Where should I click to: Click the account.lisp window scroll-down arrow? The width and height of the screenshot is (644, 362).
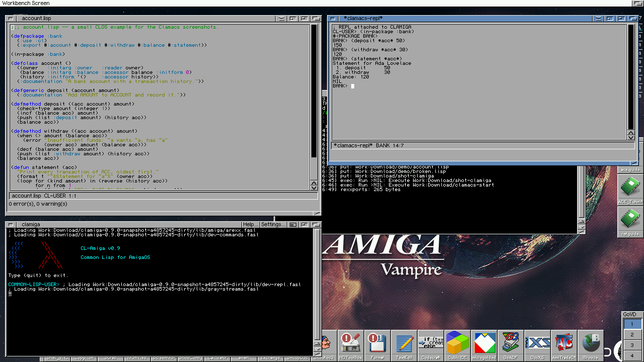314,188
